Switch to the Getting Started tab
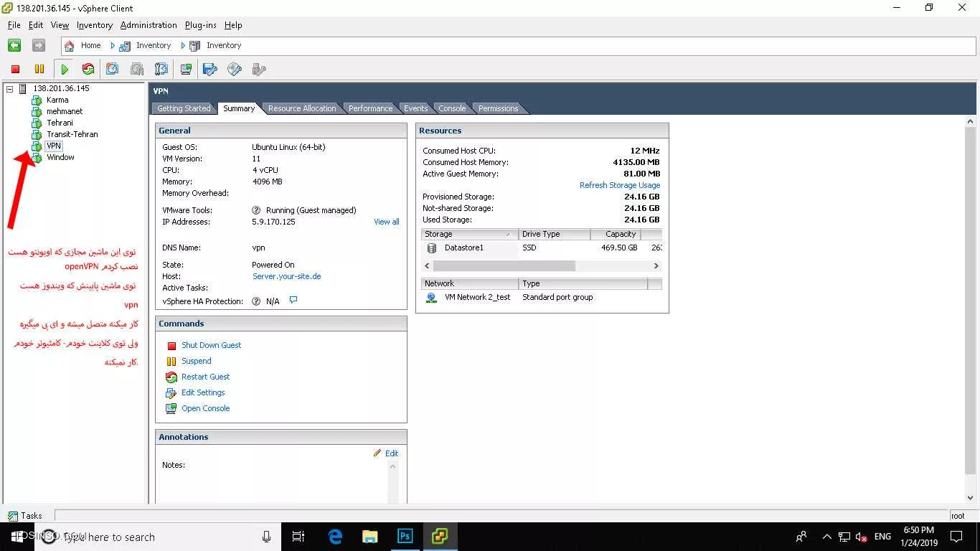This screenshot has width=980, height=551. pos(184,108)
